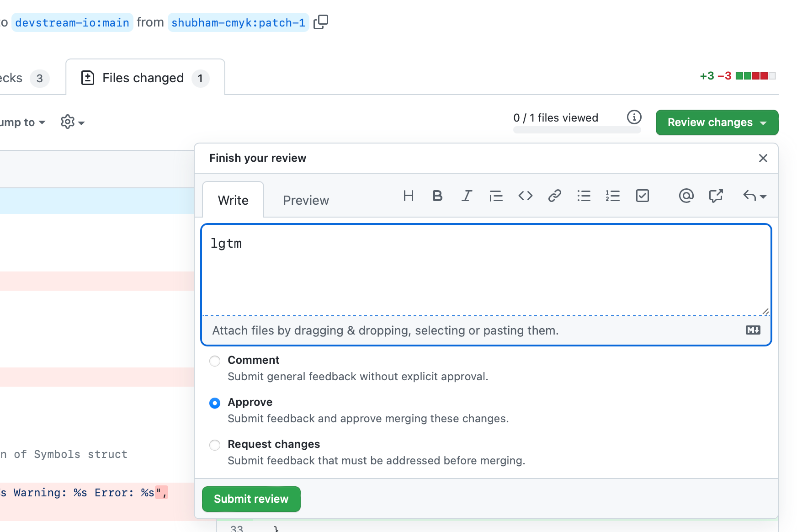Open the Review changes dropdown
Screen dimensions: 797x532
(717, 122)
